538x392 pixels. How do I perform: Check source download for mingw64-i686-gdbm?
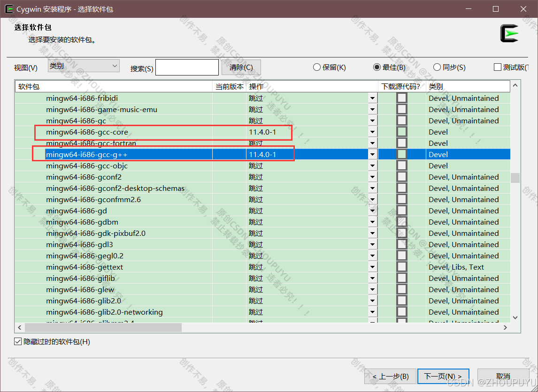[402, 222]
